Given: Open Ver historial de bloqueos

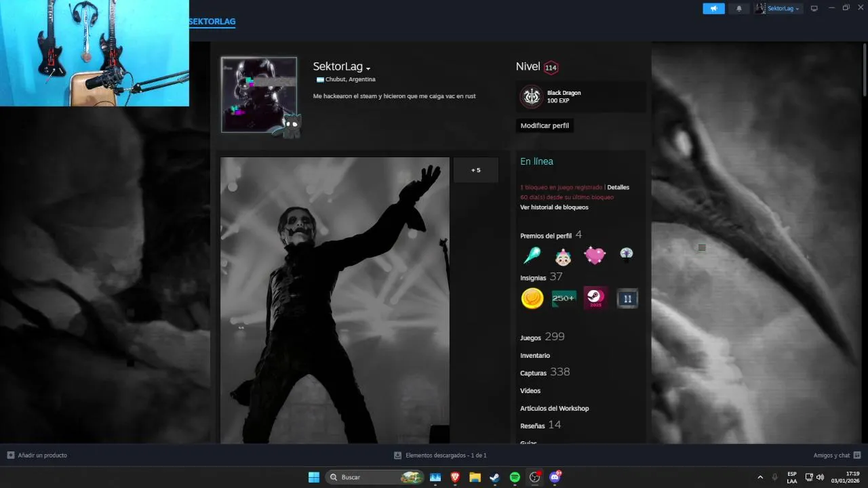Looking at the screenshot, I should [x=554, y=207].
